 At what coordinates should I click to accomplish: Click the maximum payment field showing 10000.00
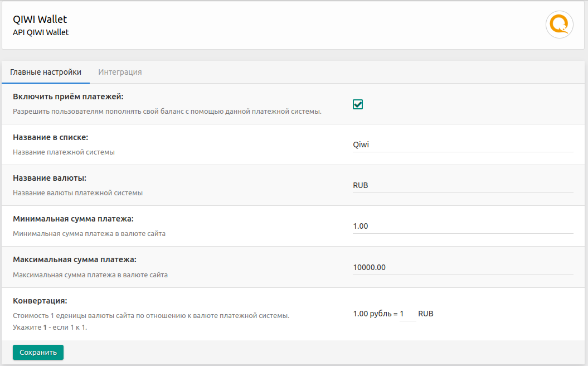[463, 267]
